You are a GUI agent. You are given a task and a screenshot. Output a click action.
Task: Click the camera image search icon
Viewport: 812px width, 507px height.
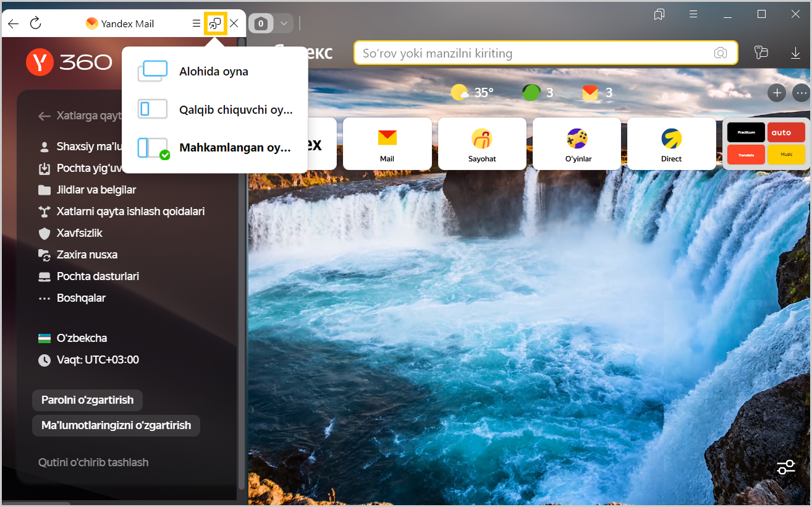[720, 53]
